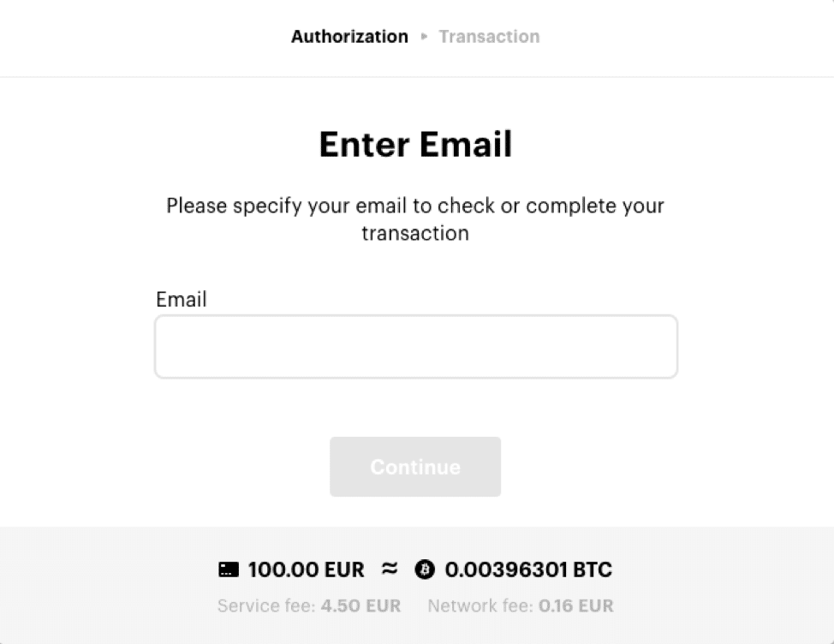Click the arrow between breadcrumb steps
Image resolution: width=834 pixels, height=644 pixels.
(x=424, y=37)
